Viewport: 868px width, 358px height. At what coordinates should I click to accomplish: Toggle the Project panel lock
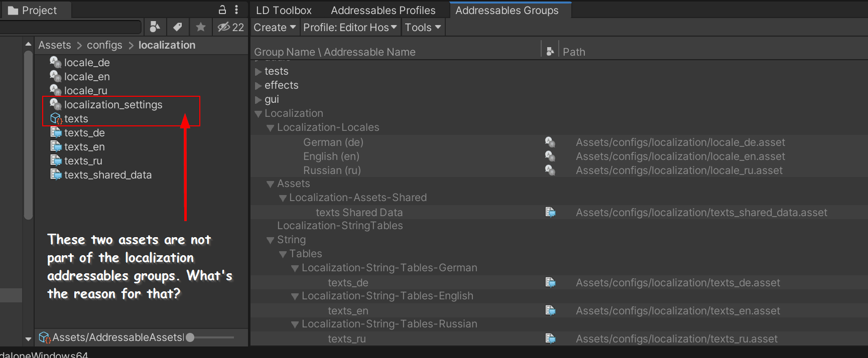pos(222,10)
